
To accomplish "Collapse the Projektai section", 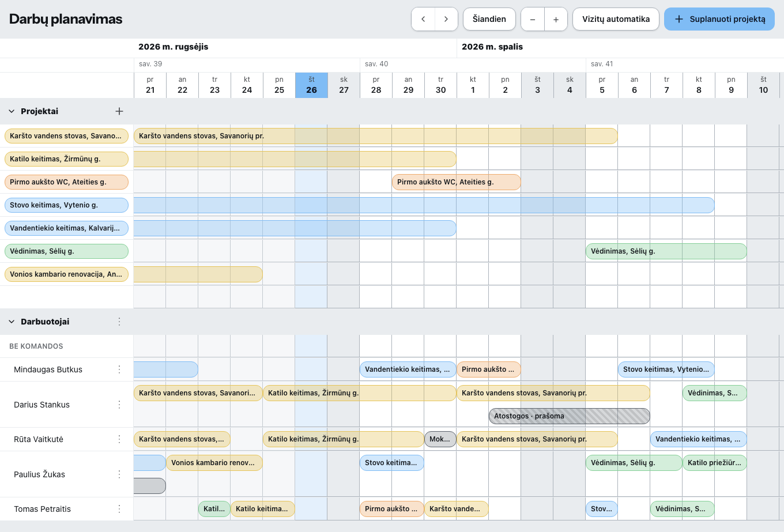I will coord(12,111).
